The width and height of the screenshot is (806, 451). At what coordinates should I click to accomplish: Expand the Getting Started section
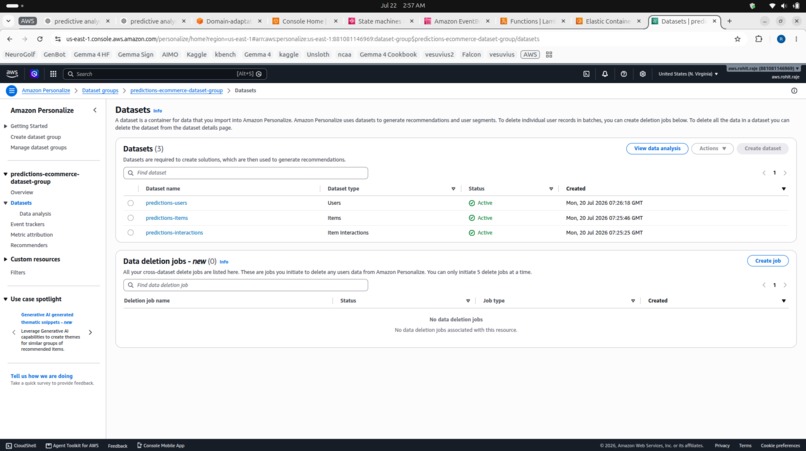[x=6, y=126]
